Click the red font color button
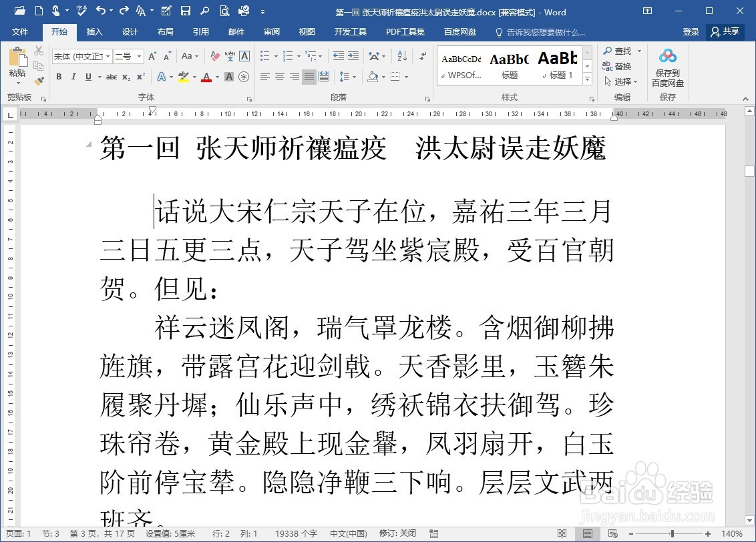This screenshot has height=542, width=756. pyautogui.click(x=206, y=77)
